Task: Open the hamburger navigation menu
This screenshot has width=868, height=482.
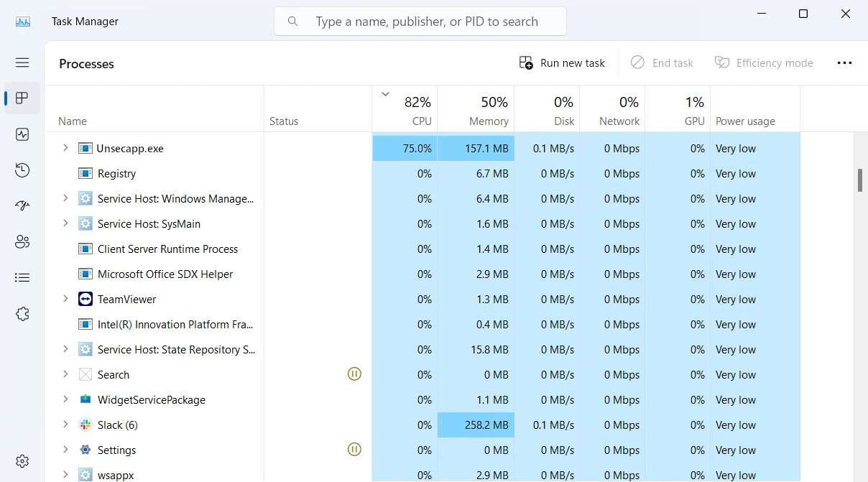Action: (x=22, y=62)
